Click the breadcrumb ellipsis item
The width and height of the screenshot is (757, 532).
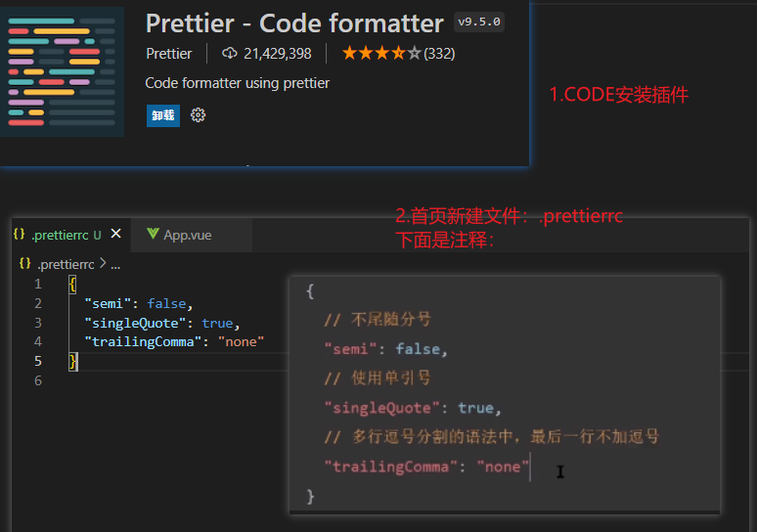click(x=115, y=265)
